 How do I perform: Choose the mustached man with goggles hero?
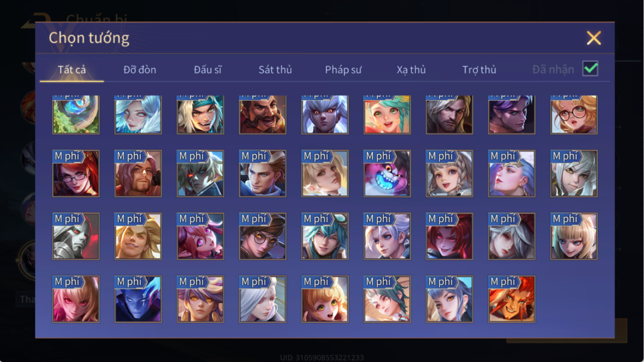(263, 115)
